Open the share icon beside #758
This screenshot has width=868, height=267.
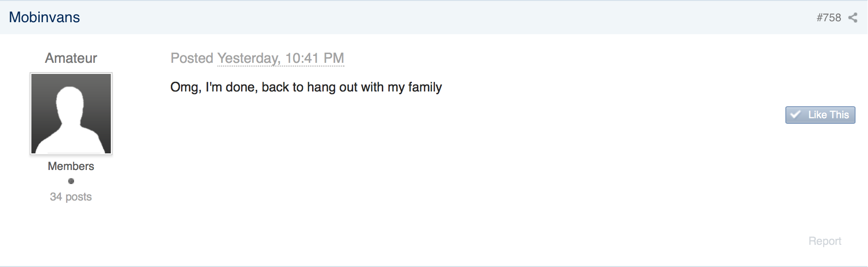tap(853, 18)
